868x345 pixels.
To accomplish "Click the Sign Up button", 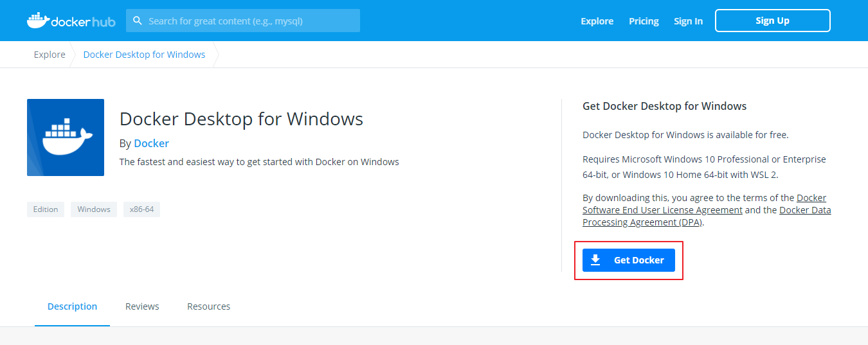I will tap(772, 21).
